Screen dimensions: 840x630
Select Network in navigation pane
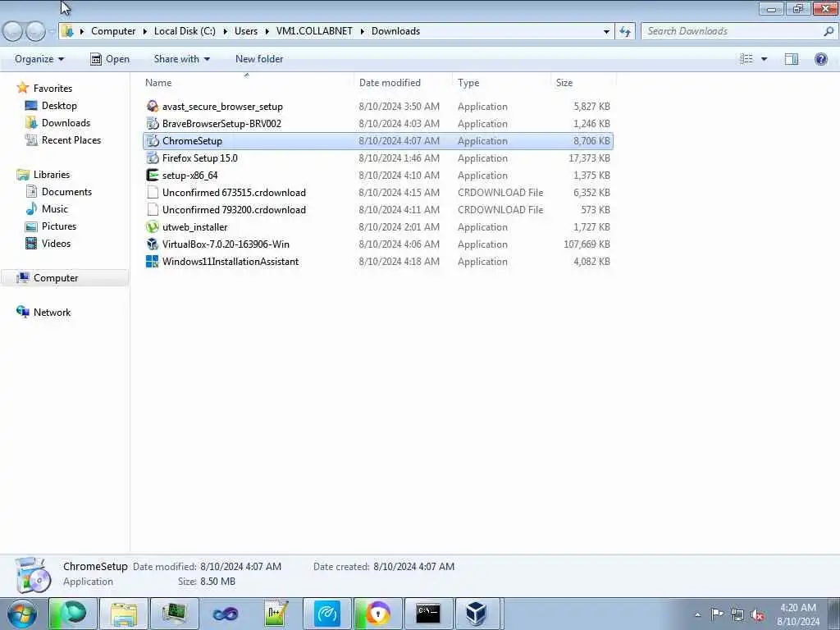pos(52,313)
